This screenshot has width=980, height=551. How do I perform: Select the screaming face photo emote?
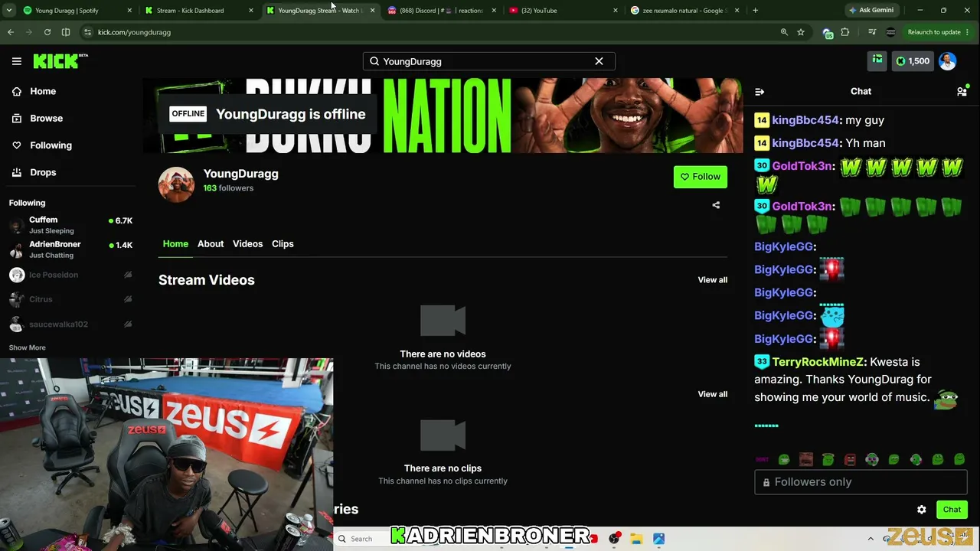[806, 460]
